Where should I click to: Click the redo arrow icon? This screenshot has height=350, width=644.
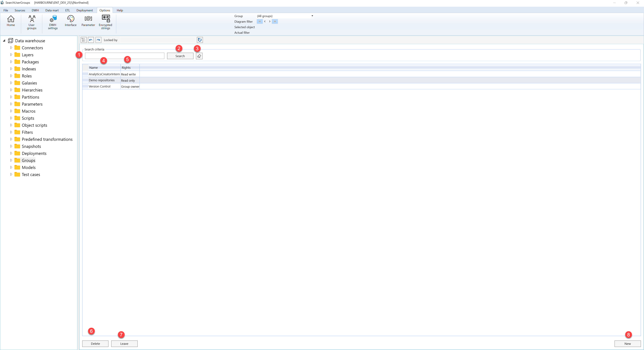pos(98,40)
